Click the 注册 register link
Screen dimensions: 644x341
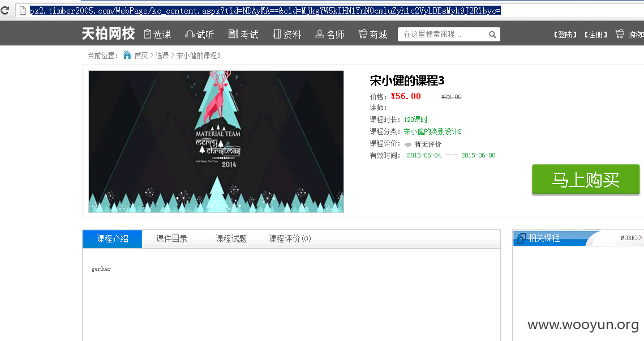point(595,35)
